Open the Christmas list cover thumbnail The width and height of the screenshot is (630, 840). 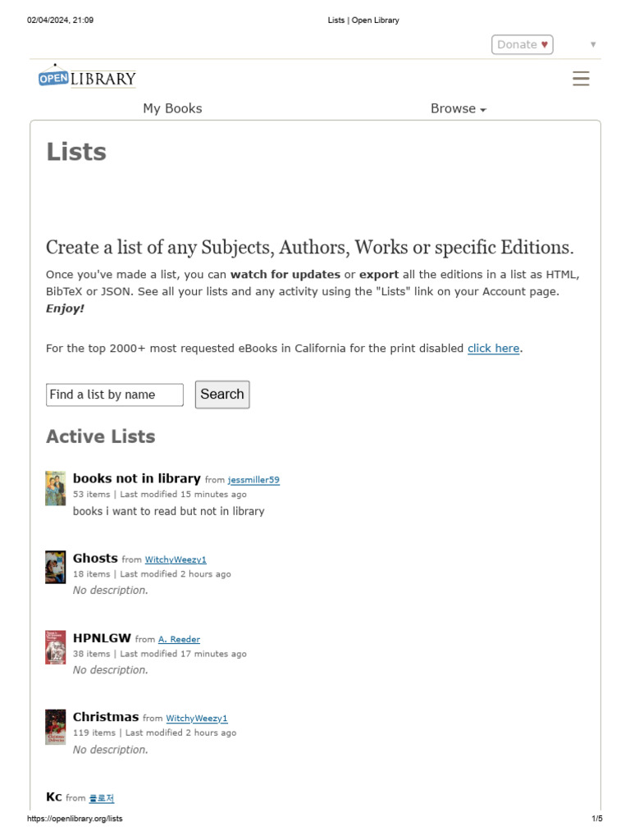point(55,727)
